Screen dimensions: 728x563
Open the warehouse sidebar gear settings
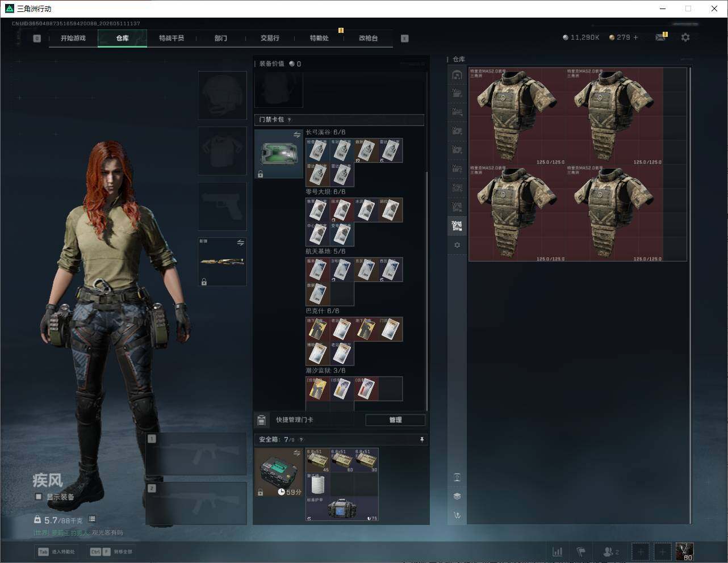click(457, 245)
